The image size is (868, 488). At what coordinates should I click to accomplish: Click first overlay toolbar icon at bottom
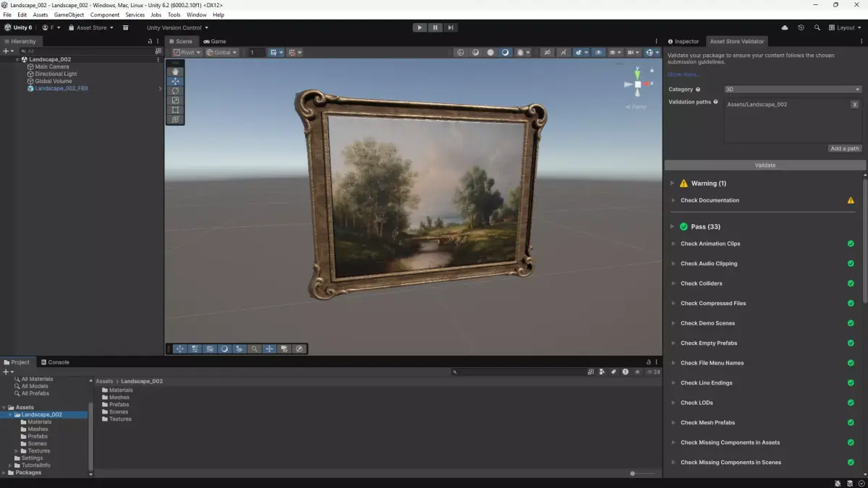(x=179, y=348)
